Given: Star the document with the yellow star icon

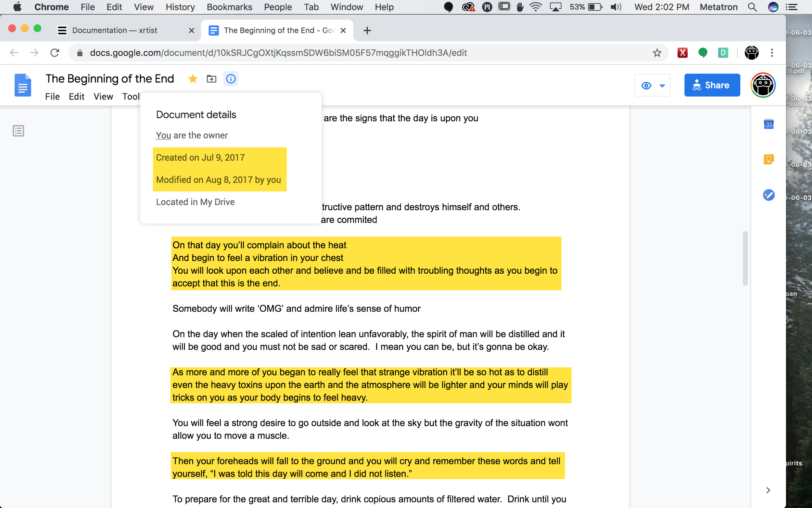Looking at the screenshot, I should pyautogui.click(x=193, y=79).
